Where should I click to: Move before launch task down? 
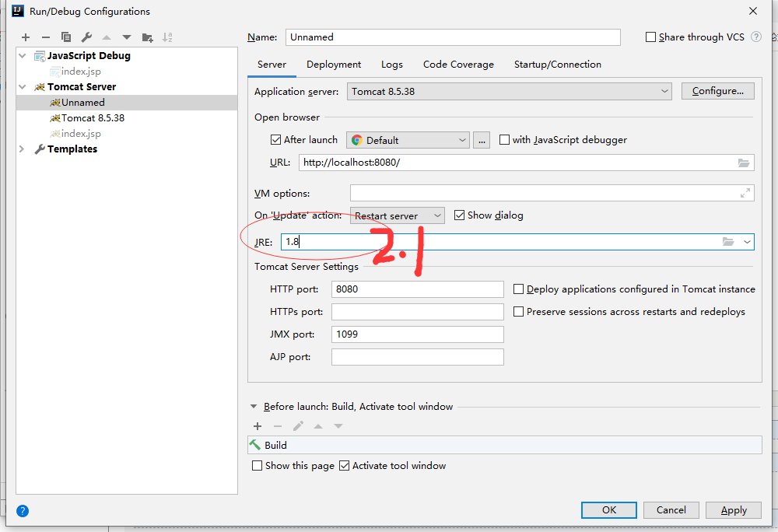(338, 426)
